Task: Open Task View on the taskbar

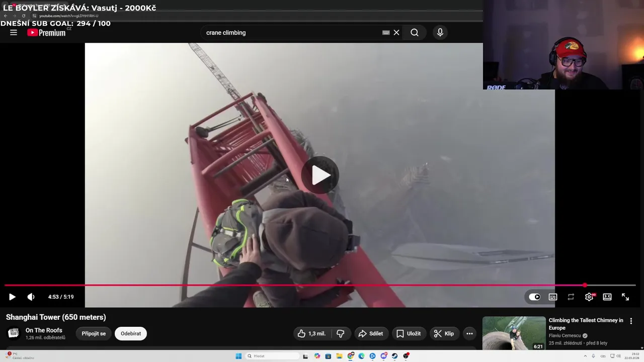Action: coord(305,356)
